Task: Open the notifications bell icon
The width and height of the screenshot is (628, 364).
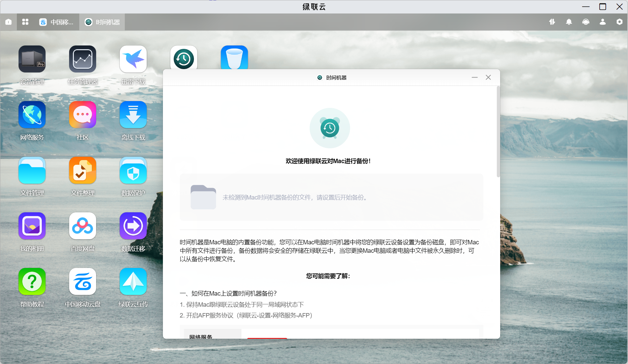Action: pyautogui.click(x=569, y=22)
